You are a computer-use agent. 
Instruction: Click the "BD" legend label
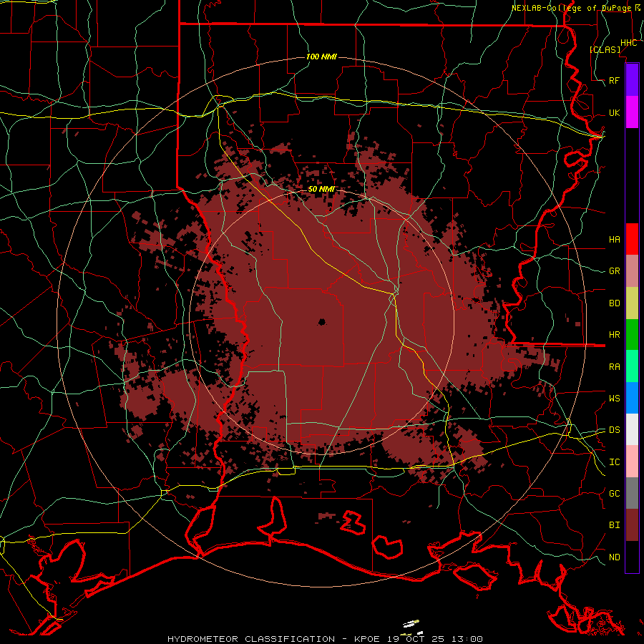(x=615, y=303)
